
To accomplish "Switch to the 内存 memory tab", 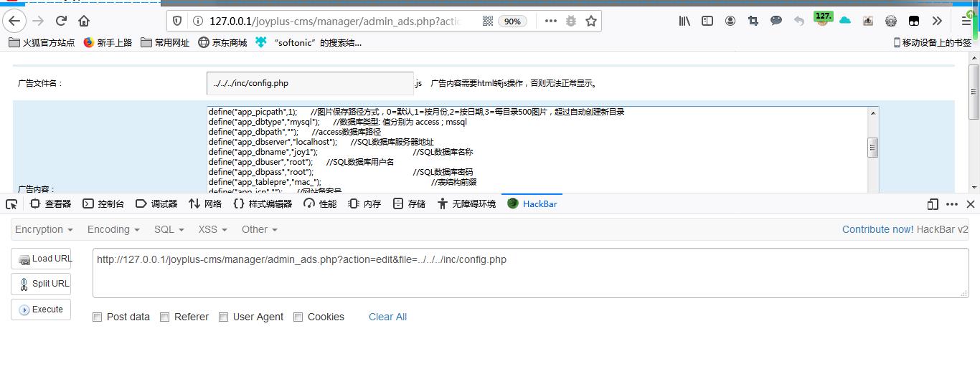I will [364, 204].
